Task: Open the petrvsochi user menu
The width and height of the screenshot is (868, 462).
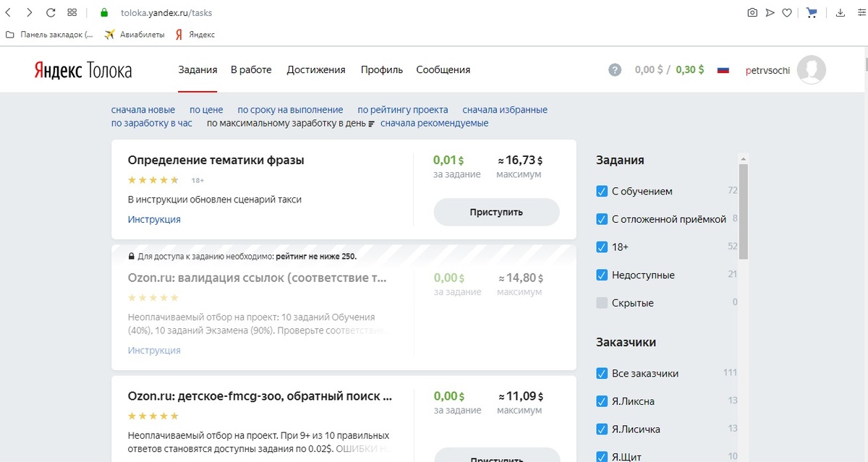Action: coord(768,70)
